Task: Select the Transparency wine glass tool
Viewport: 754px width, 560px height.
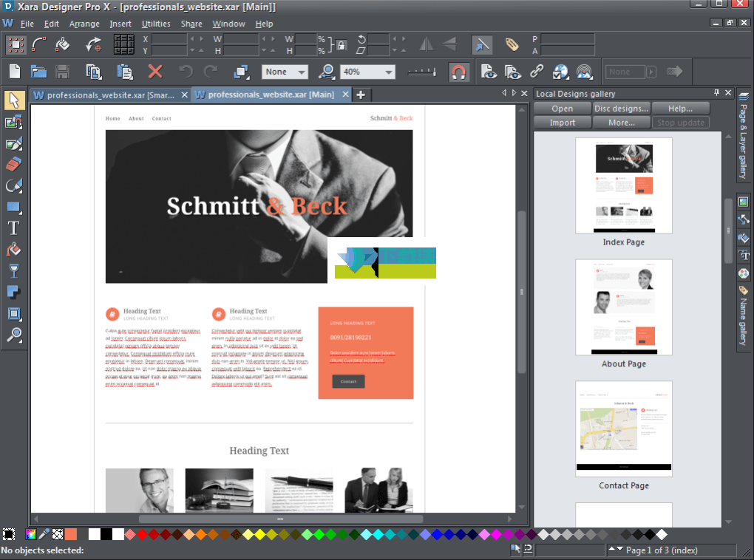Action: [13, 270]
